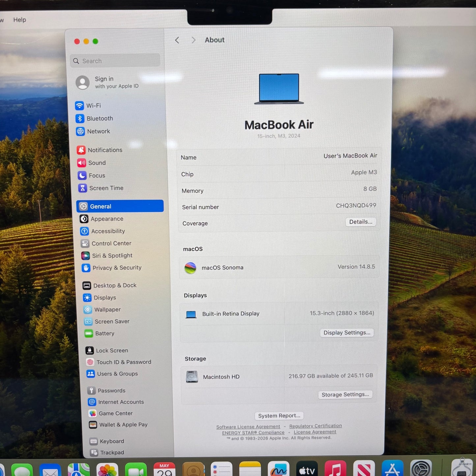Screen dimensions: 476x476
Task: Open the Help menu in the menu bar
Action: point(20,20)
